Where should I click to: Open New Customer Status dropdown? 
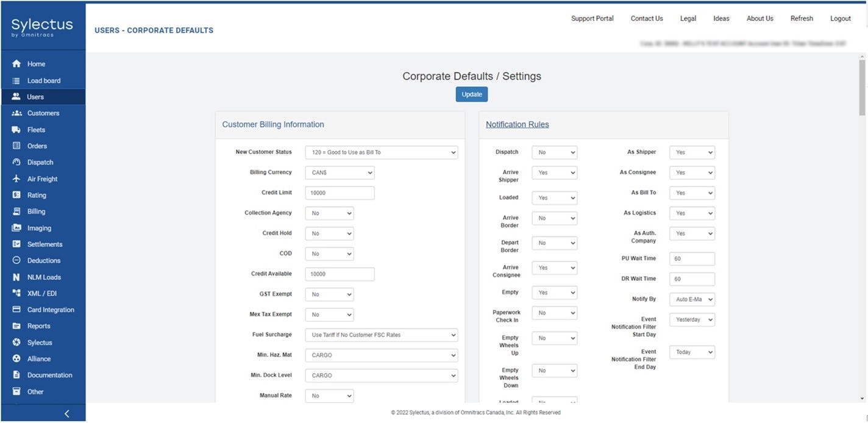click(x=382, y=152)
